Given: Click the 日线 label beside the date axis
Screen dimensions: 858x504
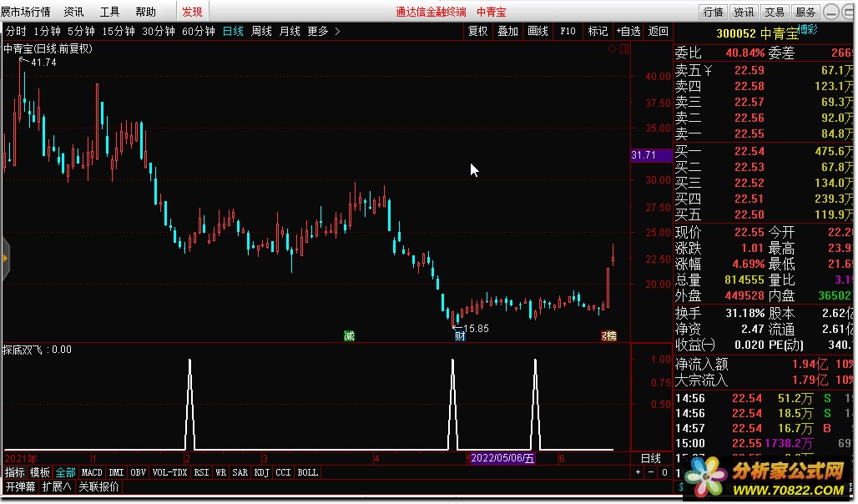Looking at the screenshot, I should pos(651,459).
